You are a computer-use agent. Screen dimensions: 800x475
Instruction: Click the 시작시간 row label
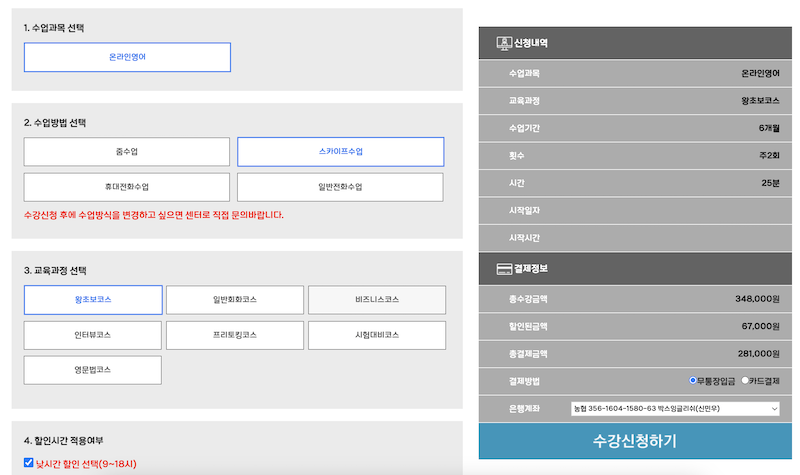[x=524, y=238]
